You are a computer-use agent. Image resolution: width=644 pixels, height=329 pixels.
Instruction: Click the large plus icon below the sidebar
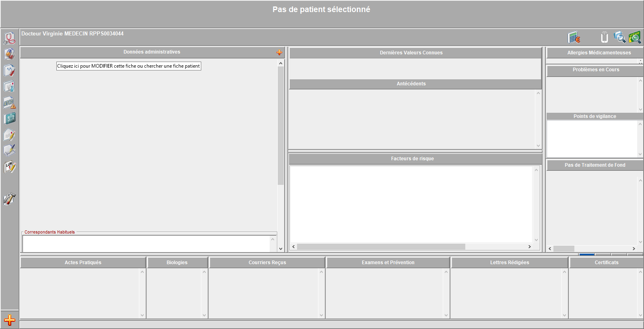9,320
